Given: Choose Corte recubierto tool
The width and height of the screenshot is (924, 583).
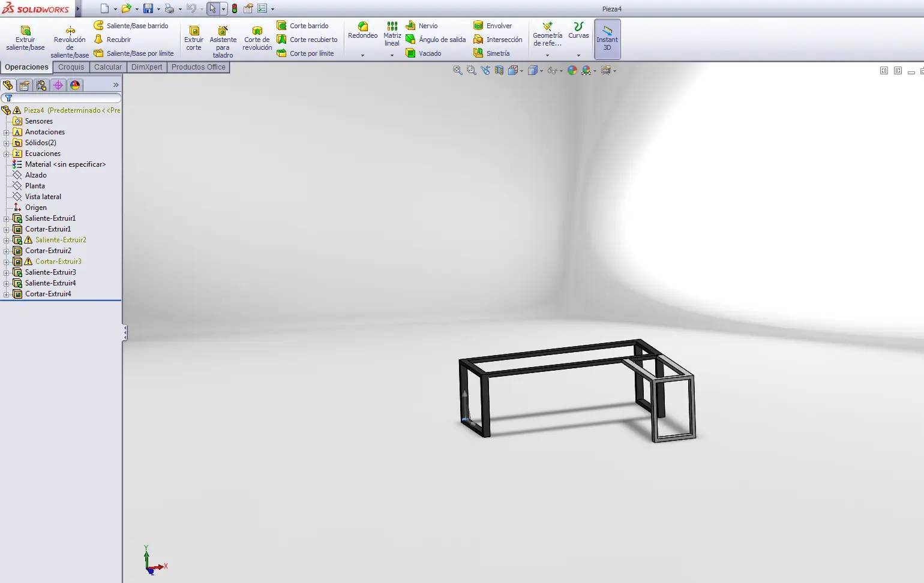Looking at the screenshot, I should click(307, 40).
